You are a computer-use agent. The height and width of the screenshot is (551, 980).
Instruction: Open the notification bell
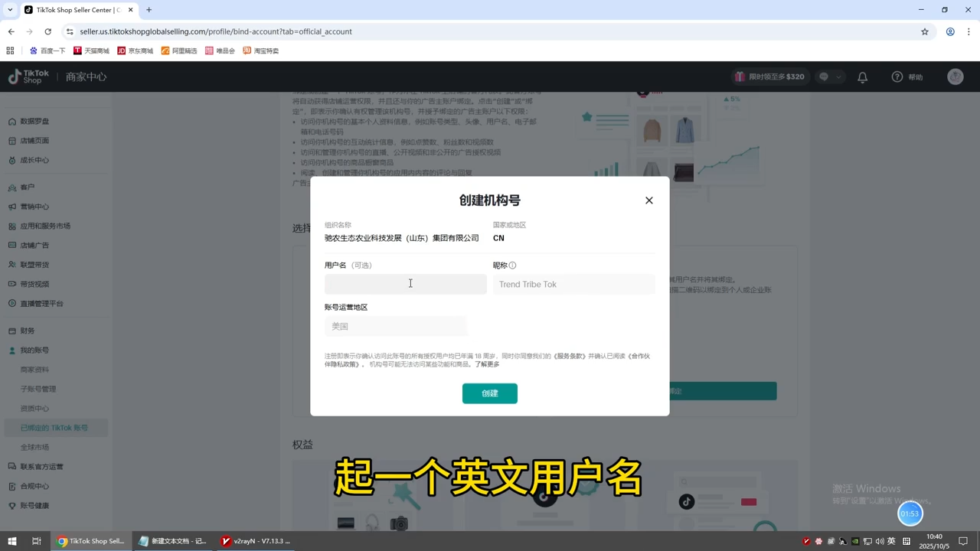pyautogui.click(x=862, y=77)
